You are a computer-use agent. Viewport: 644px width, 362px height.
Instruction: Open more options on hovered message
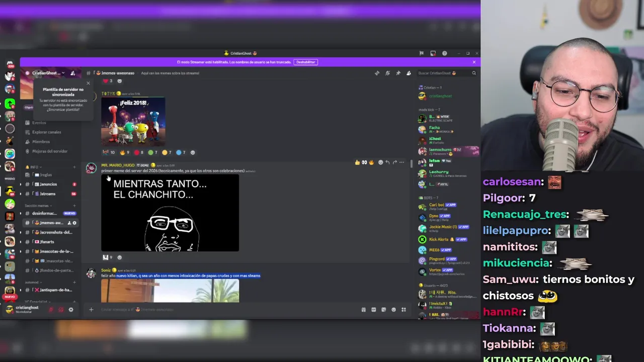[x=401, y=162]
